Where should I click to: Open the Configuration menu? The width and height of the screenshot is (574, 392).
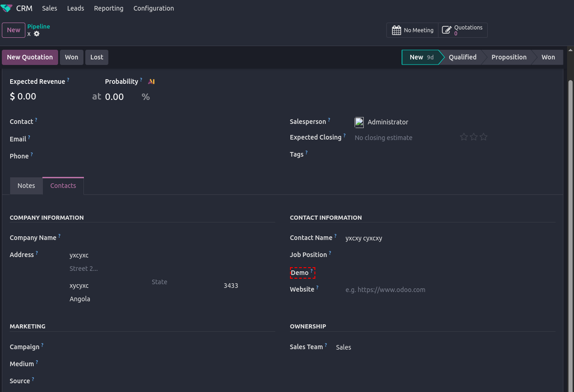coord(154,8)
